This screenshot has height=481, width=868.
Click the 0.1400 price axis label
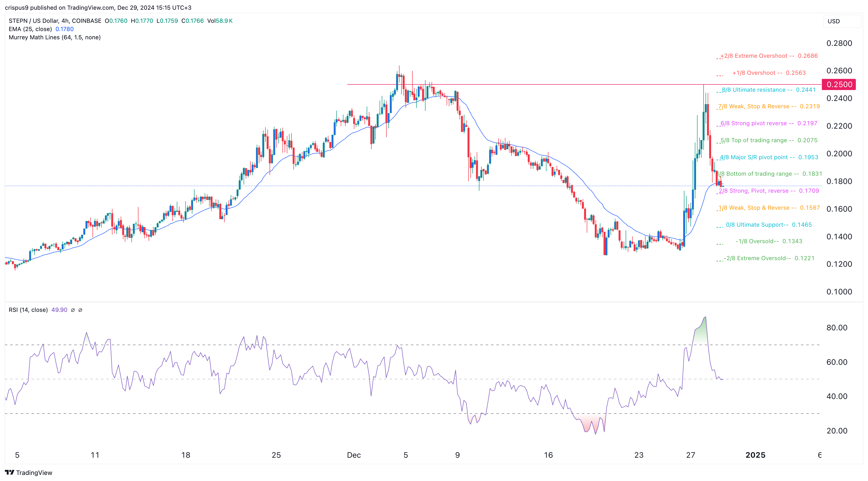tap(839, 236)
